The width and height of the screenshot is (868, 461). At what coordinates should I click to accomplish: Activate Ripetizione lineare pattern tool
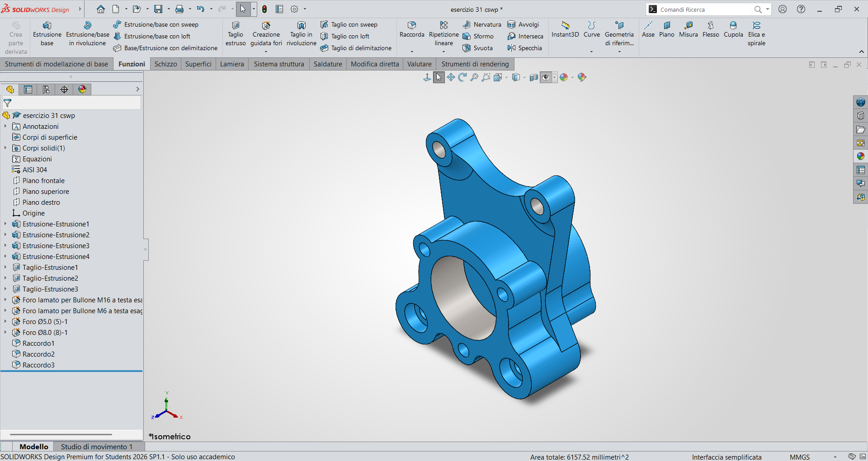pyautogui.click(x=443, y=33)
